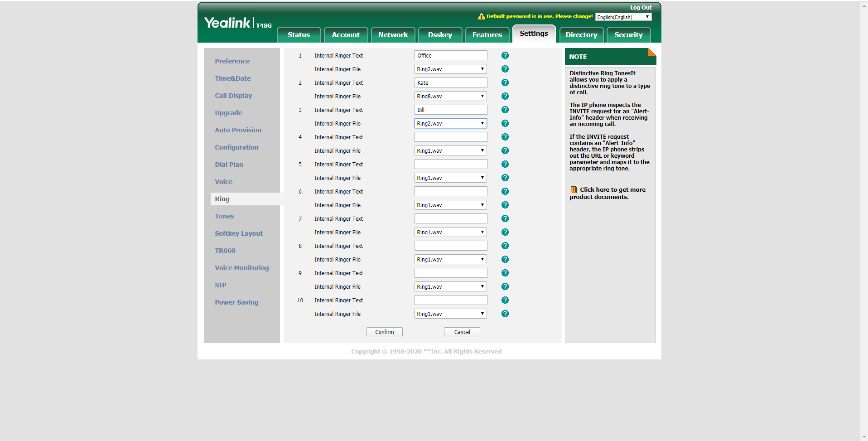Open Preference in the sidebar

[x=232, y=61]
